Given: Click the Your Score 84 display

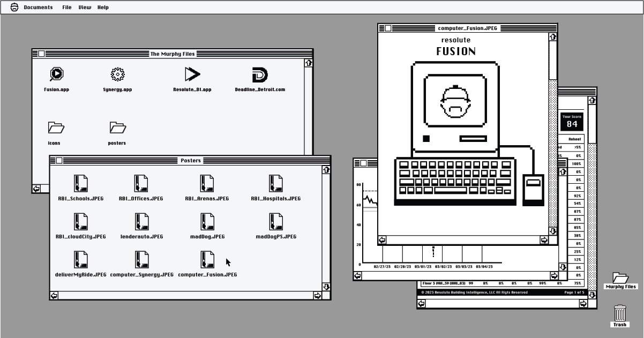Looking at the screenshot, I should pos(572,122).
